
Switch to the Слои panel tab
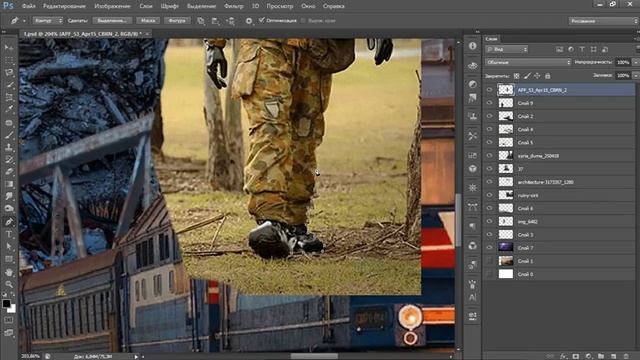(x=491, y=39)
